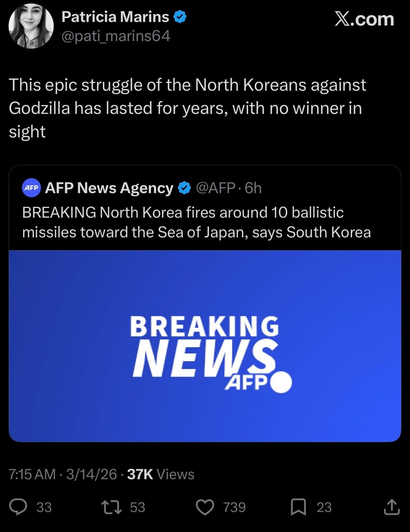Like the tweet with heart icon
This screenshot has width=410, height=532.
pyautogui.click(x=205, y=507)
